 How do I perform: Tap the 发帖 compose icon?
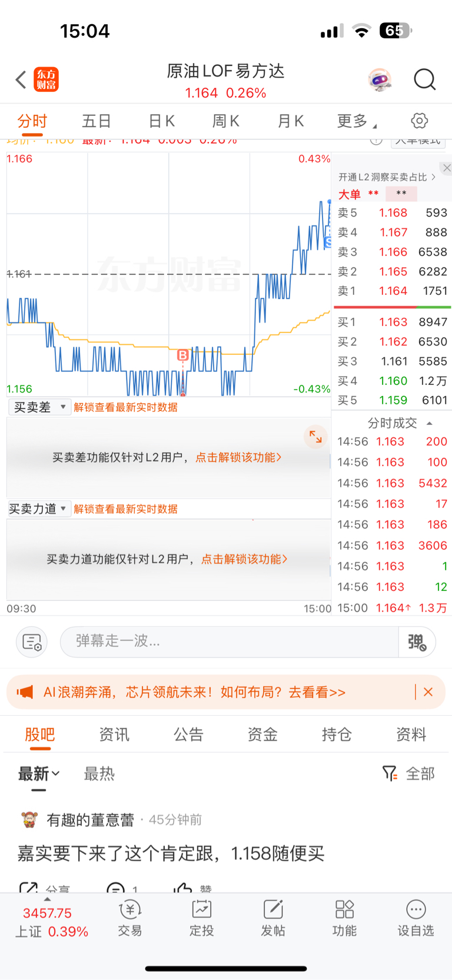click(273, 918)
